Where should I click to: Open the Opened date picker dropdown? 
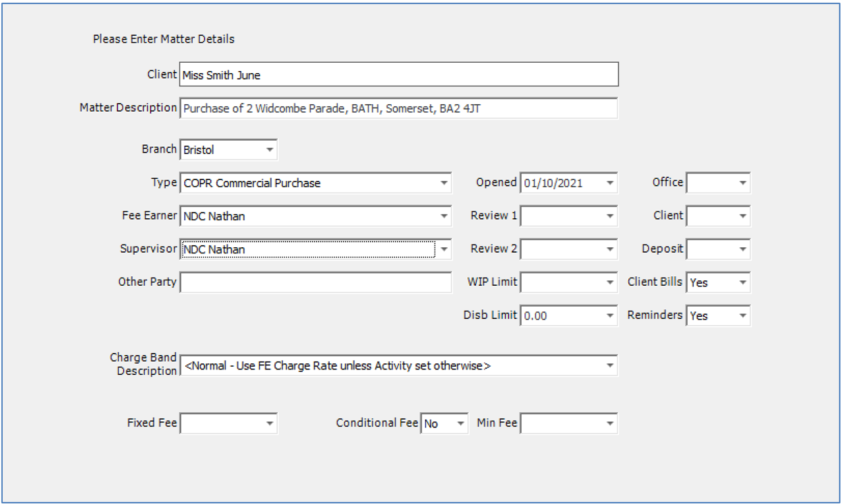610,183
